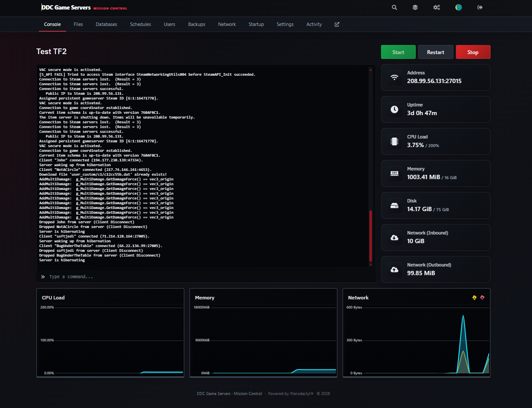Open the Activity tab
532x408 pixels.
(314, 24)
